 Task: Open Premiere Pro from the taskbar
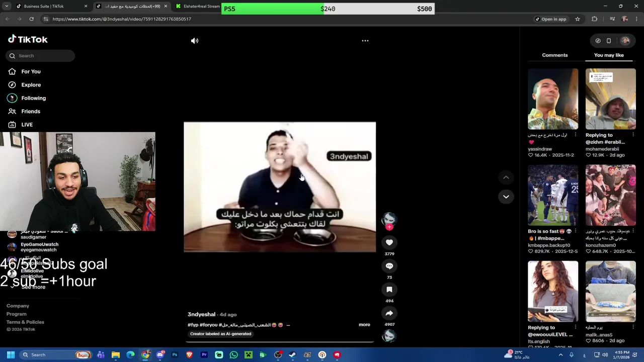(x=204, y=355)
